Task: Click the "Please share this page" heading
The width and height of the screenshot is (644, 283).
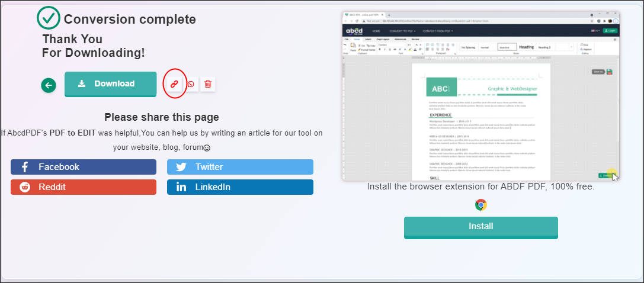Action: click(162, 117)
